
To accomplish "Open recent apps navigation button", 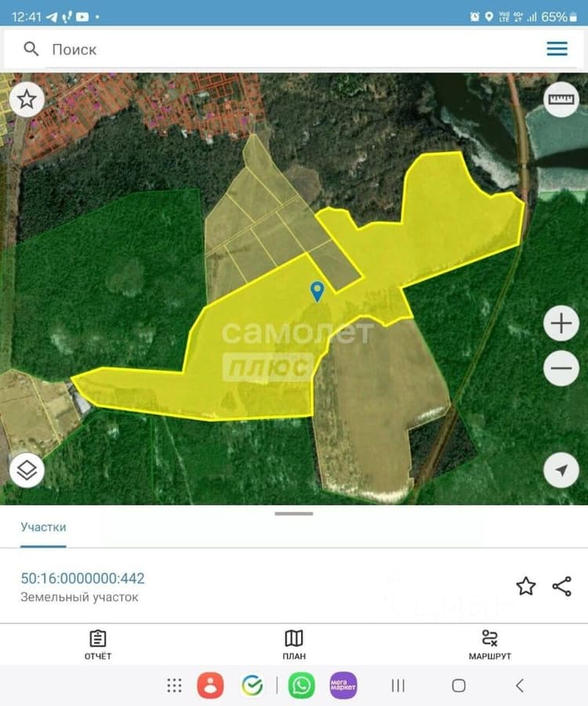I will coord(397,686).
